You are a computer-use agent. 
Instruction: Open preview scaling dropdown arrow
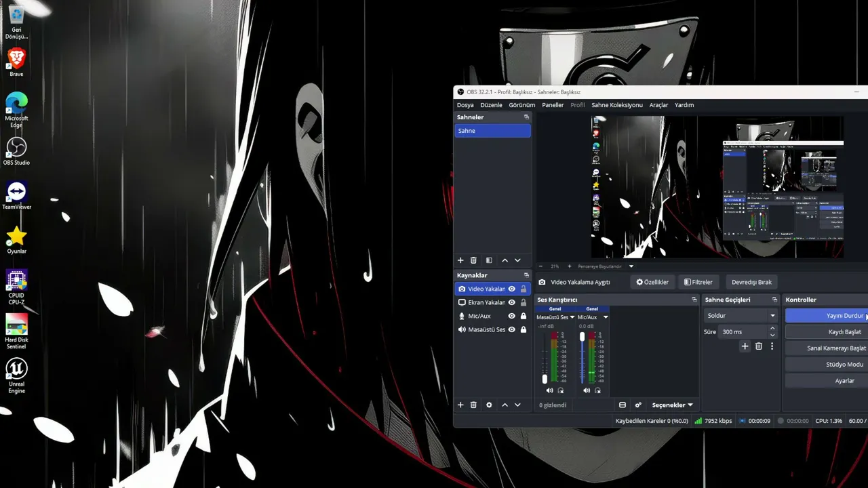click(x=631, y=266)
